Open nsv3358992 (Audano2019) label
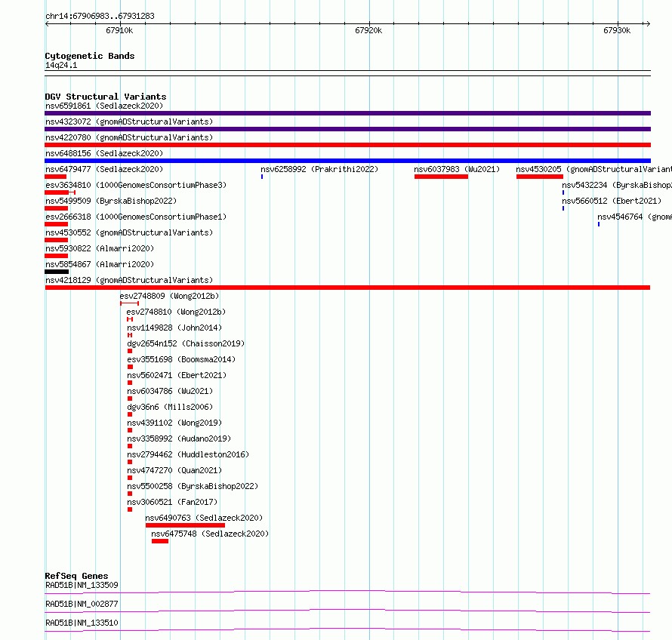 (x=179, y=438)
